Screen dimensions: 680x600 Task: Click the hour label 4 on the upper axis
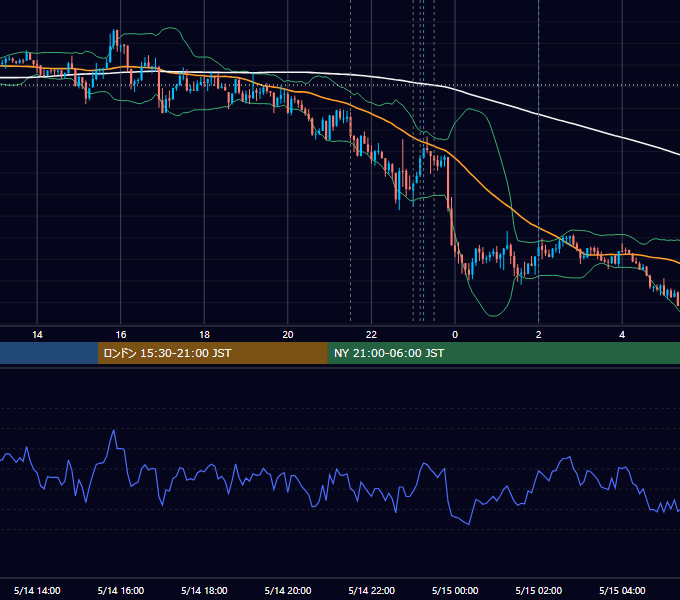pyautogui.click(x=622, y=335)
